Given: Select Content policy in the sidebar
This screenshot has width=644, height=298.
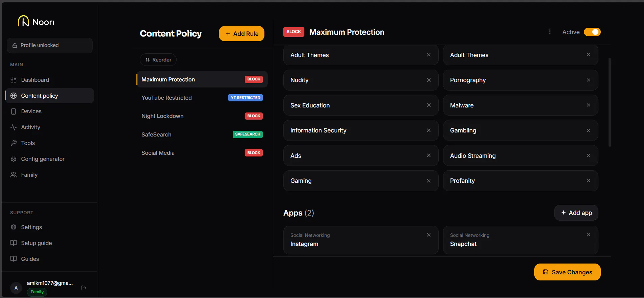Looking at the screenshot, I should click(50, 96).
